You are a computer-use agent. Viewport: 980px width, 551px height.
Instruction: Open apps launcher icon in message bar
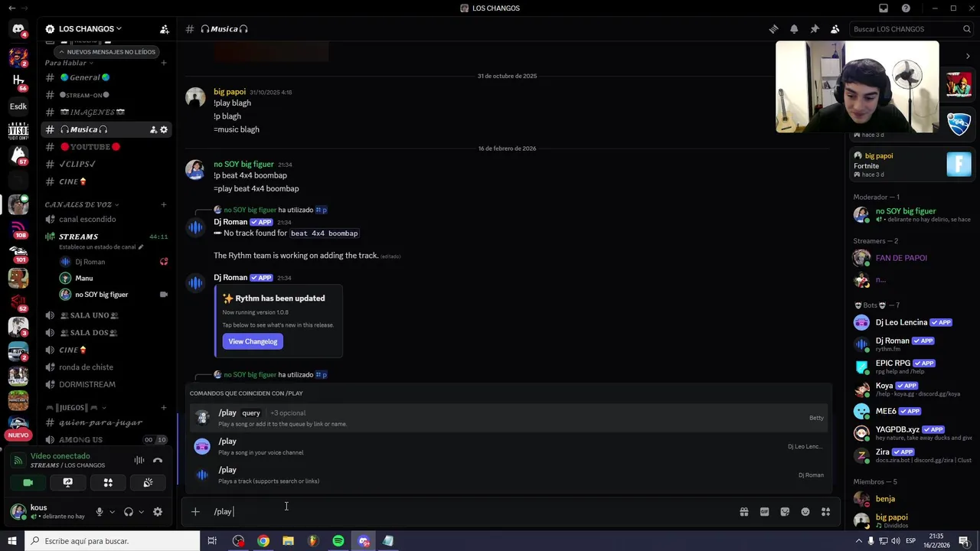[x=825, y=512]
